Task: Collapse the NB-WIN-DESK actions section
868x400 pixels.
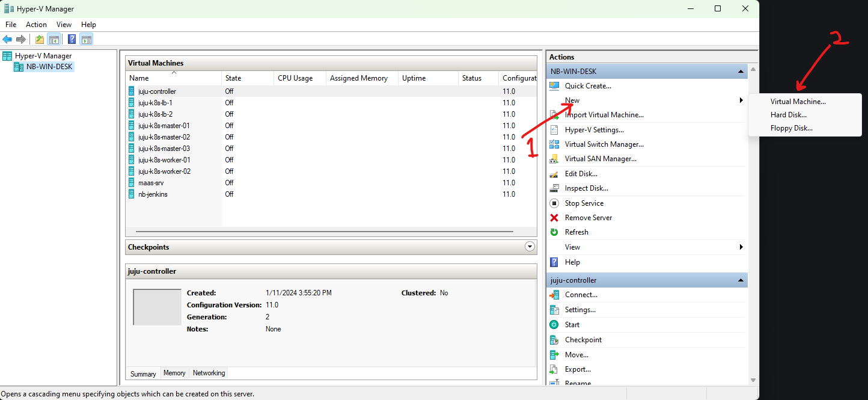Action: pyautogui.click(x=741, y=72)
